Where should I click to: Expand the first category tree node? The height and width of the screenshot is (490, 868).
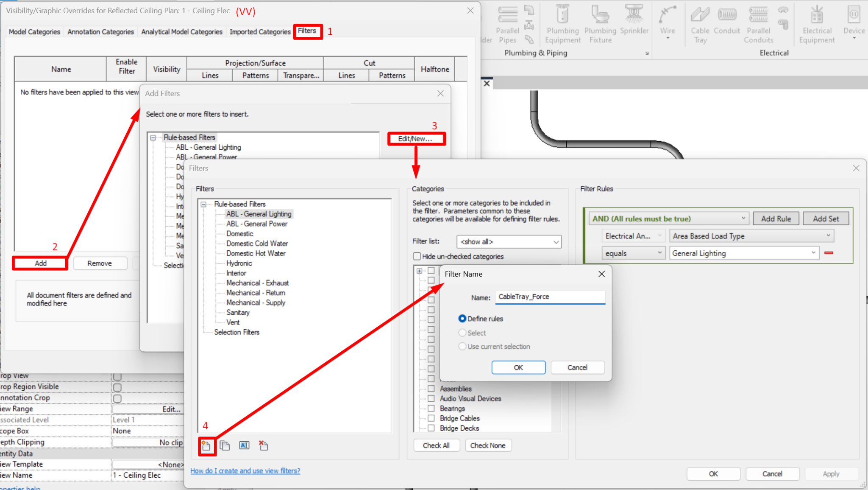pos(419,271)
